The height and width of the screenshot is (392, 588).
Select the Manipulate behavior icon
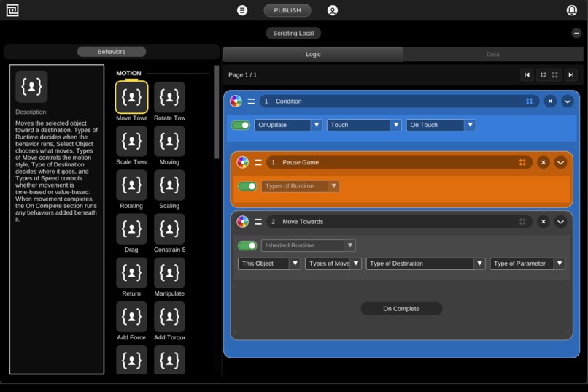pyautogui.click(x=169, y=273)
